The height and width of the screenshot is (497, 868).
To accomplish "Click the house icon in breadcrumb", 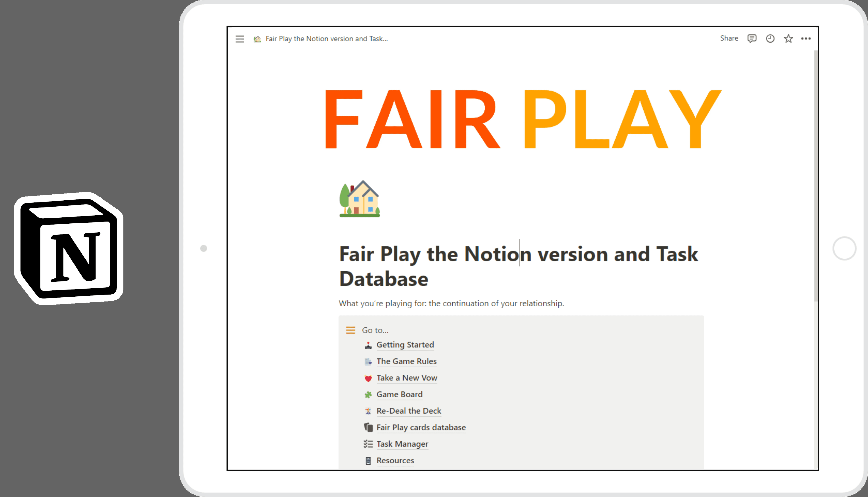I will pos(257,39).
